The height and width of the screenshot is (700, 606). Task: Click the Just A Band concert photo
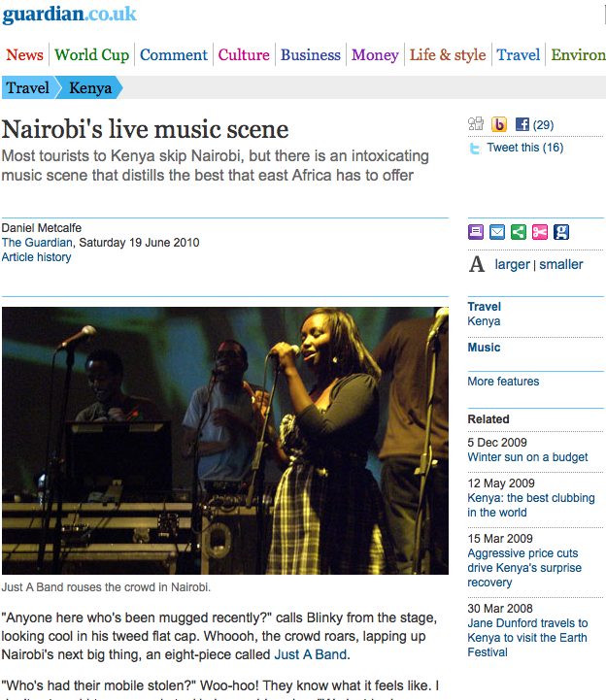click(225, 441)
